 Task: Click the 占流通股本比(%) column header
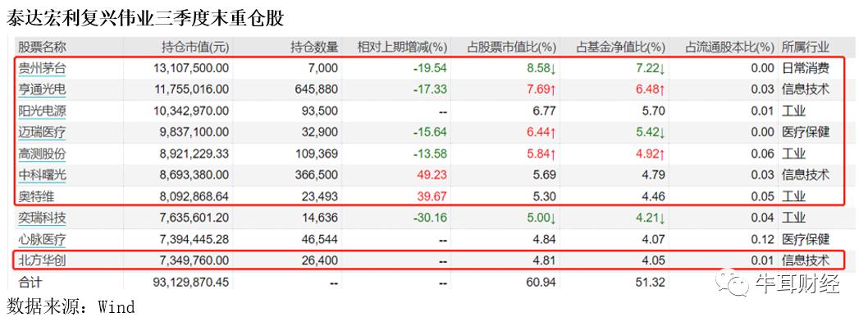tap(729, 48)
